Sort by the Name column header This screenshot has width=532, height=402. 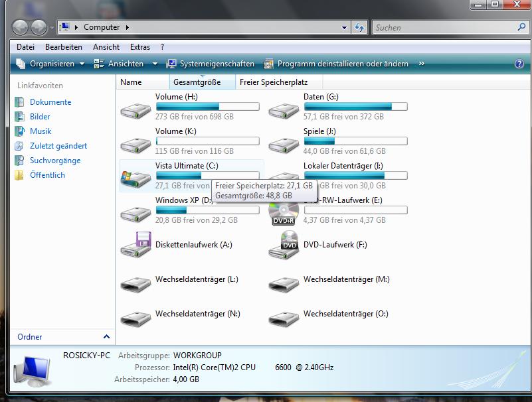(143, 82)
